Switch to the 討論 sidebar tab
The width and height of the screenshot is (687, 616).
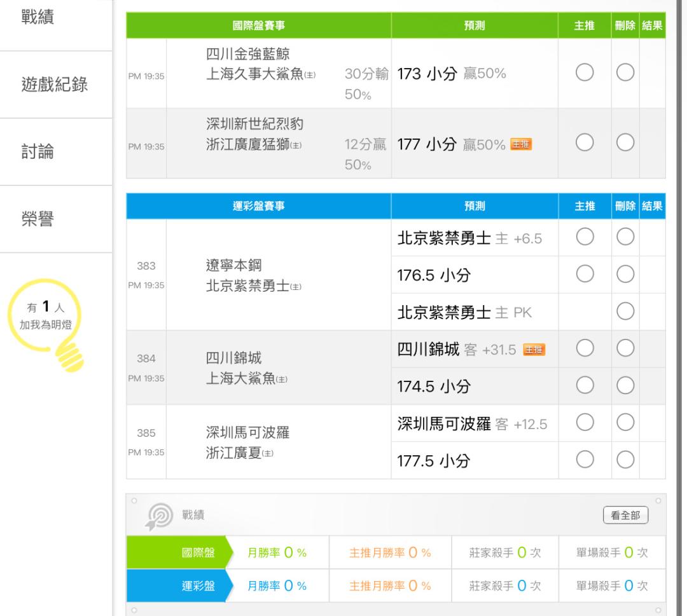click(x=56, y=152)
